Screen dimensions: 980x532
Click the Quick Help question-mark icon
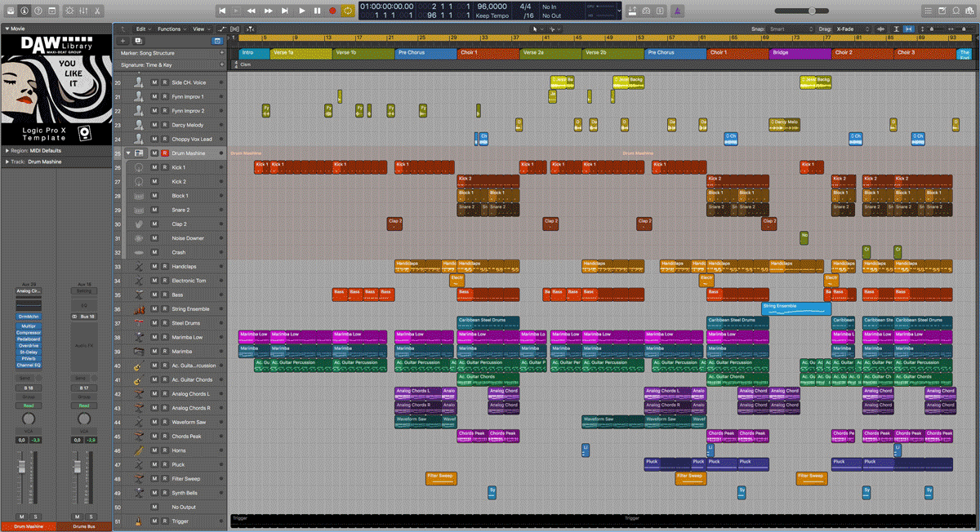[x=38, y=11]
